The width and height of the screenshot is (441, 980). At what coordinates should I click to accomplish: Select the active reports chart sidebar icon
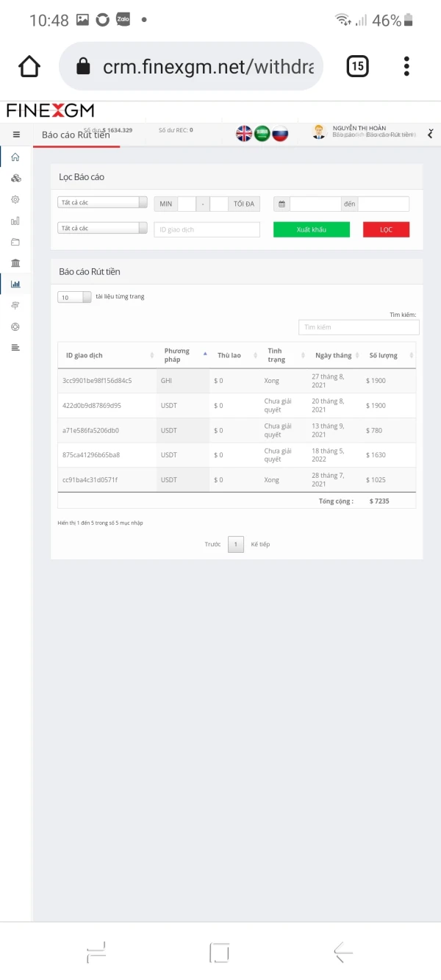[15, 284]
